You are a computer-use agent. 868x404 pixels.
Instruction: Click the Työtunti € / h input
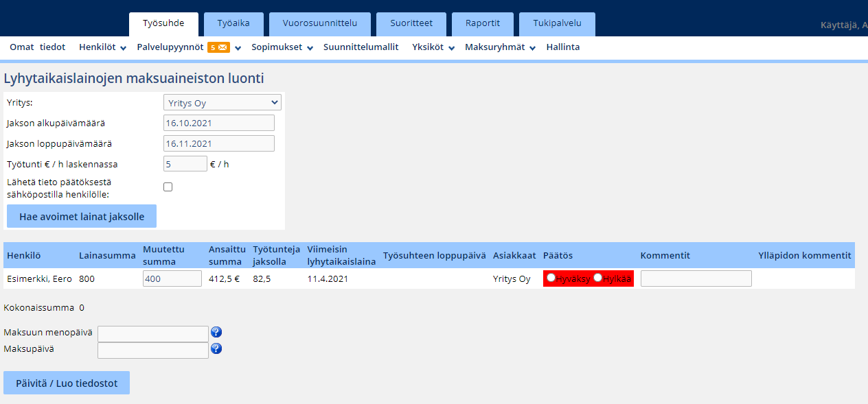[x=185, y=164]
